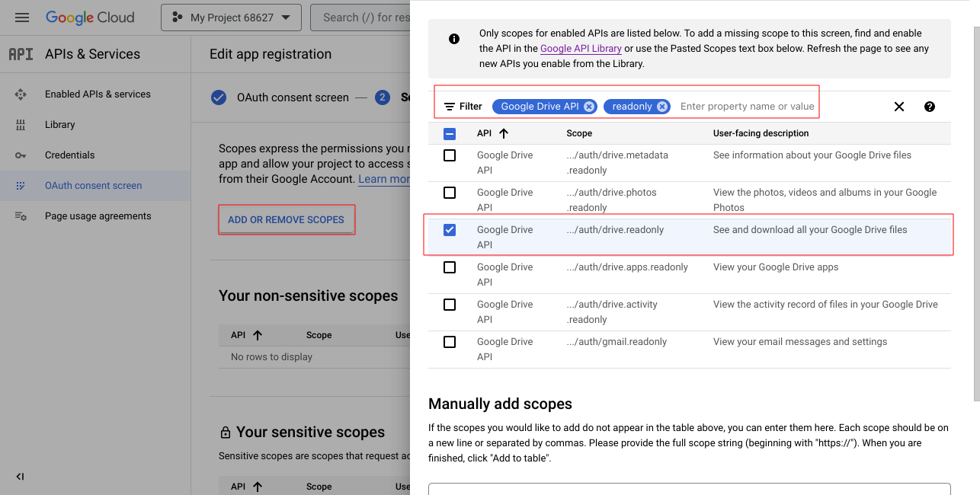The width and height of the screenshot is (980, 495).
Task: Click the Filter list icon
Action: coord(450,107)
